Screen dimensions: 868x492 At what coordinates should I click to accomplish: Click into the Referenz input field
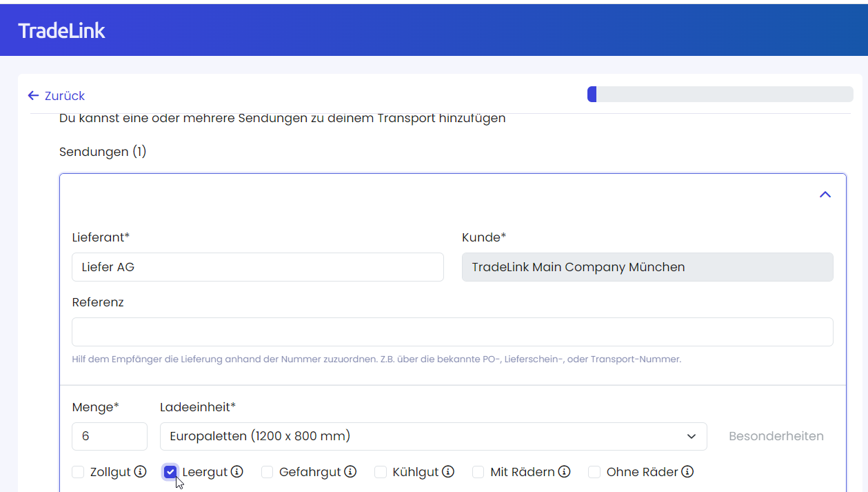(x=452, y=332)
